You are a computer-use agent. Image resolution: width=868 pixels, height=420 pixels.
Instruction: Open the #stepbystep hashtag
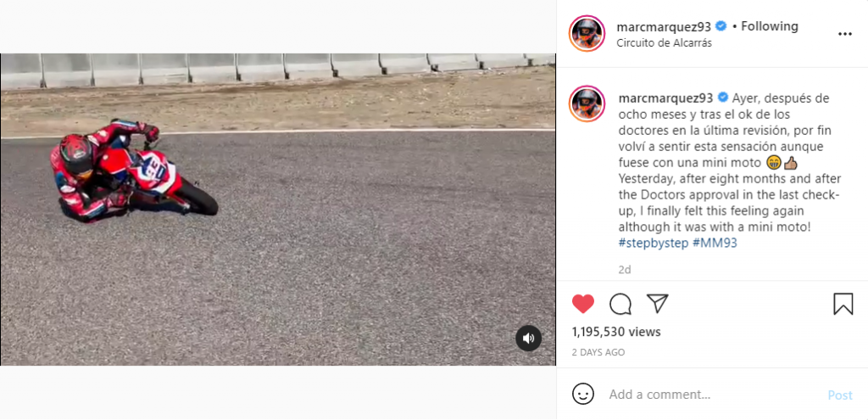654,243
